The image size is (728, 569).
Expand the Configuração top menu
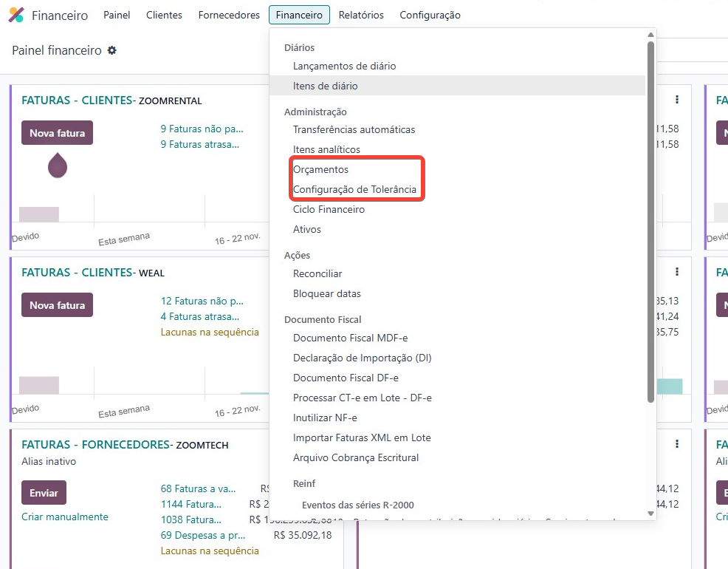coord(430,15)
